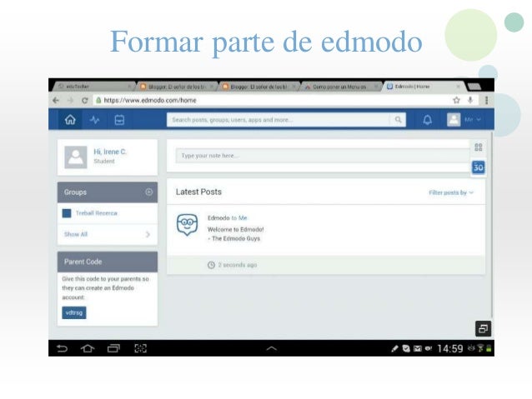
Task: Open the apps grid icon
Action: [479, 147]
